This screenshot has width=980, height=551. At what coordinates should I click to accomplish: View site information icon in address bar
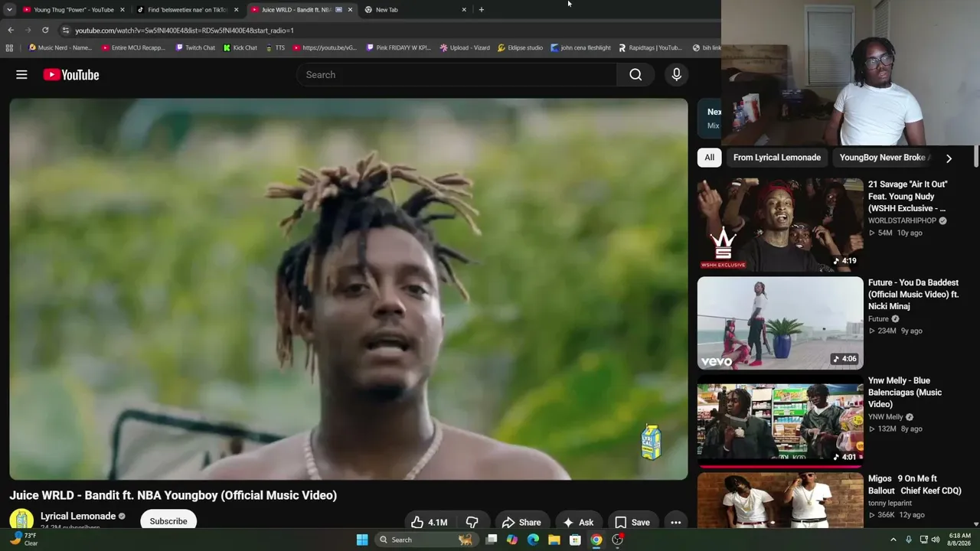click(66, 30)
